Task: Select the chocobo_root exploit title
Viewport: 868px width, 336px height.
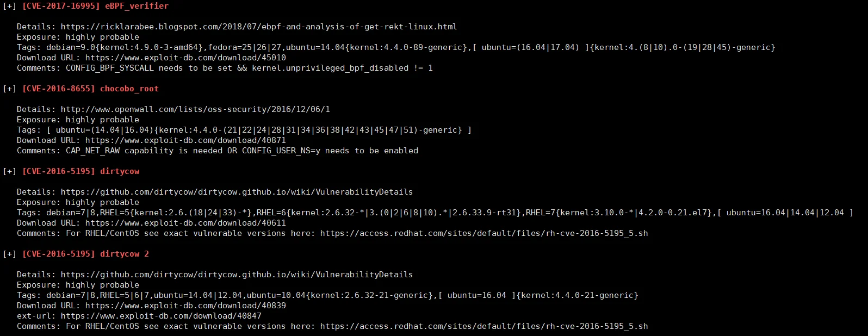Action: click(129, 89)
